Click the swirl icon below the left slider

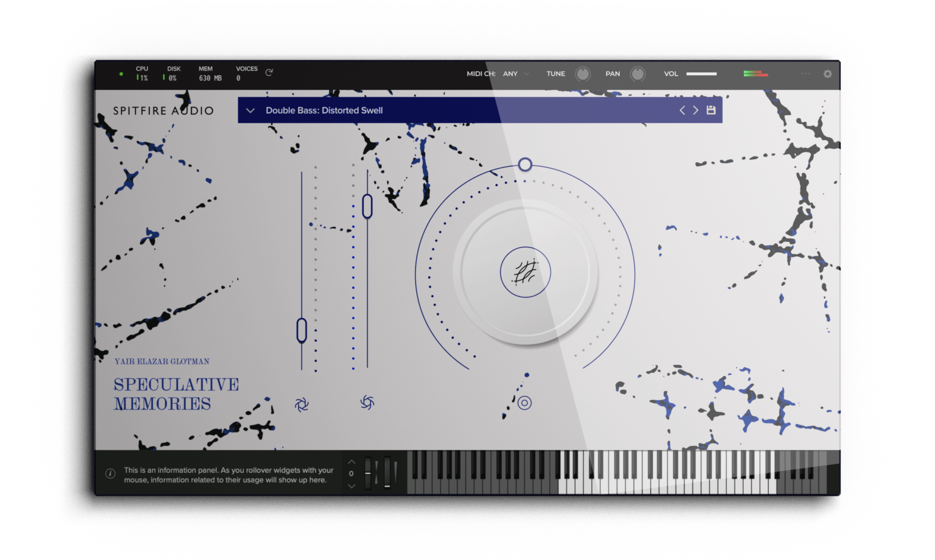tap(302, 405)
